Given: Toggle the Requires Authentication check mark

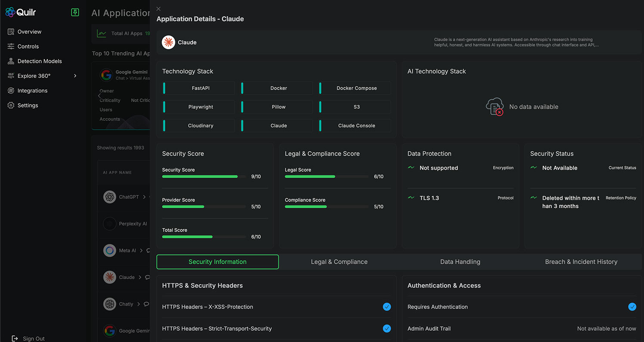Looking at the screenshot, I should [632, 307].
